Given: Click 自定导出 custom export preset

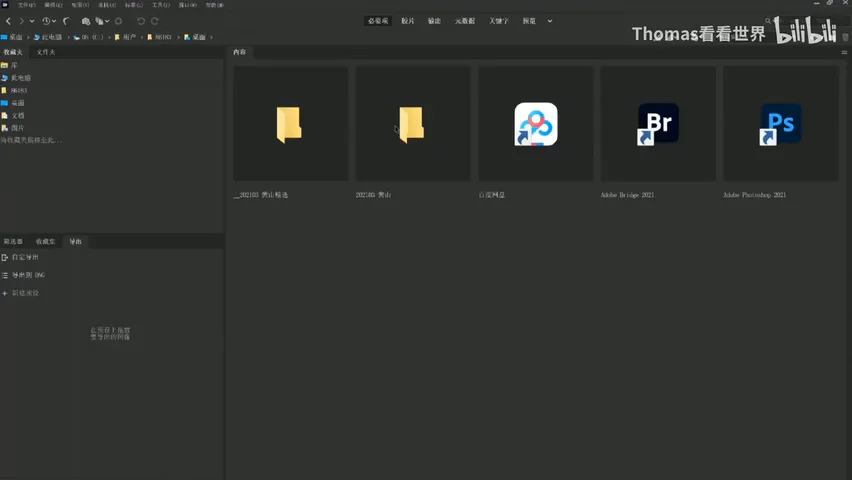Looking at the screenshot, I should pyautogui.click(x=20, y=257).
